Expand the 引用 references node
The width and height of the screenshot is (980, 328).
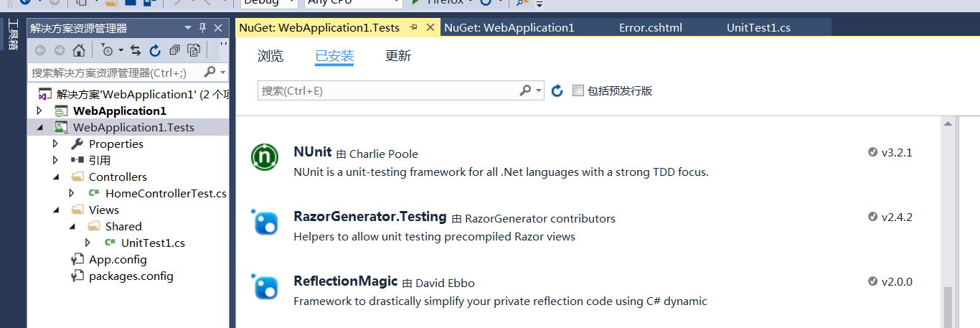56,161
